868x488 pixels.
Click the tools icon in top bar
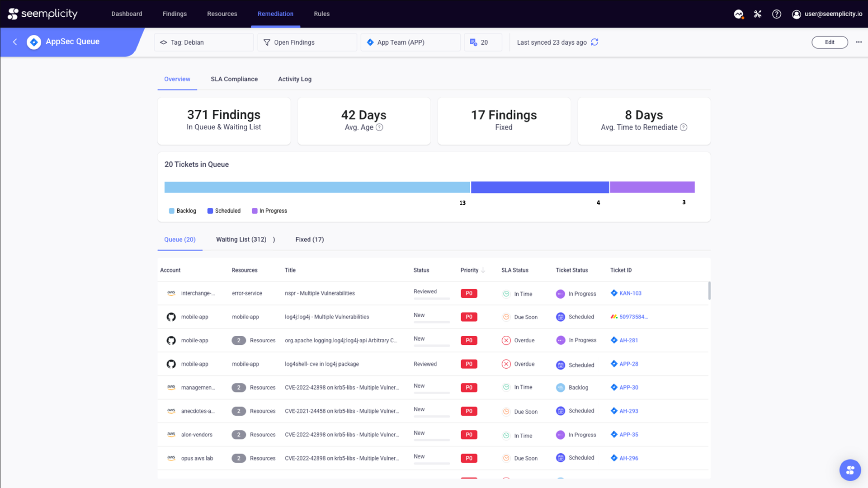pos(758,14)
